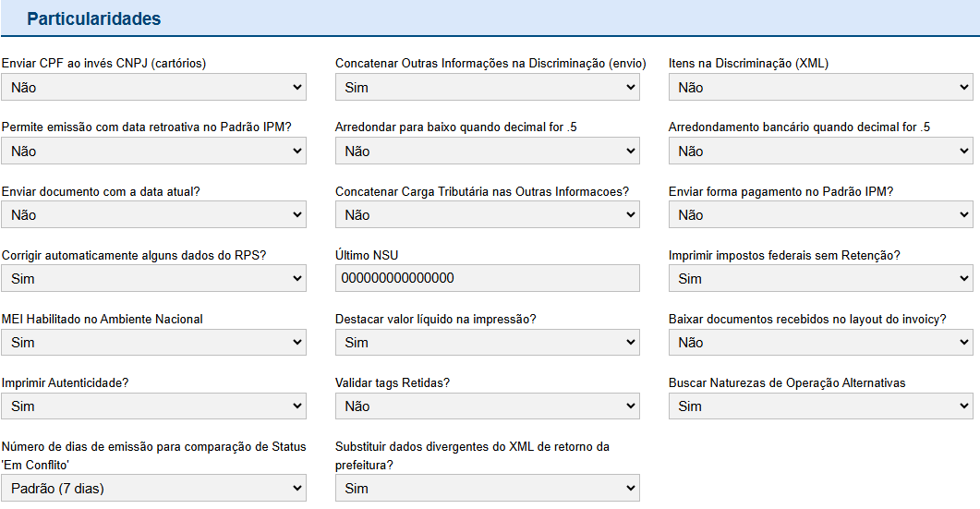Open 'Itens na Discriminação (XML)' dropdown
Viewport: 980px width, 509px height.
click(820, 88)
